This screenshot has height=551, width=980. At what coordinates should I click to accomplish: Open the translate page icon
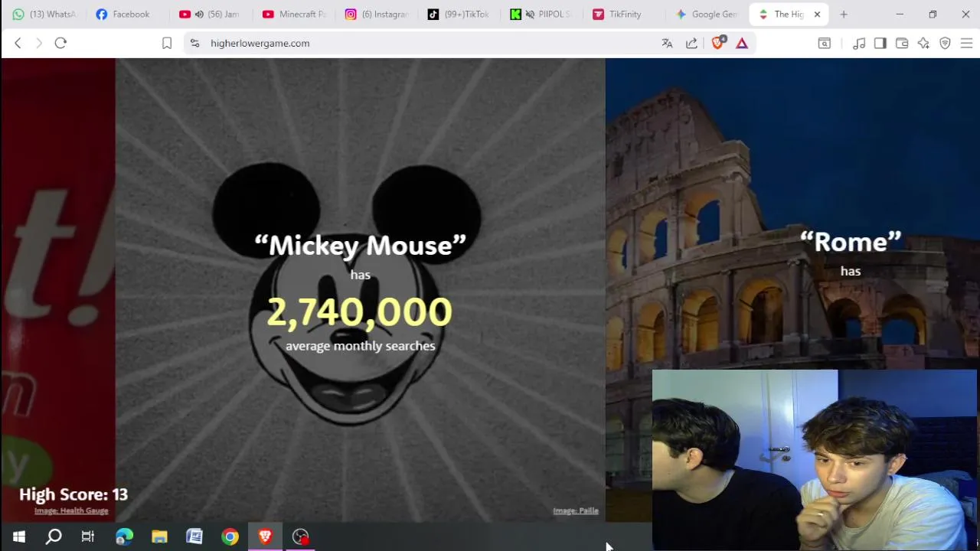(x=667, y=44)
